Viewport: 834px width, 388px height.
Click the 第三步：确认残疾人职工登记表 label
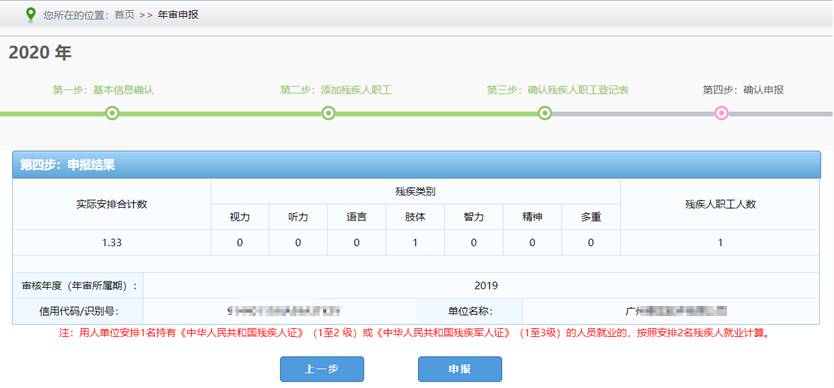pyautogui.click(x=558, y=90)
